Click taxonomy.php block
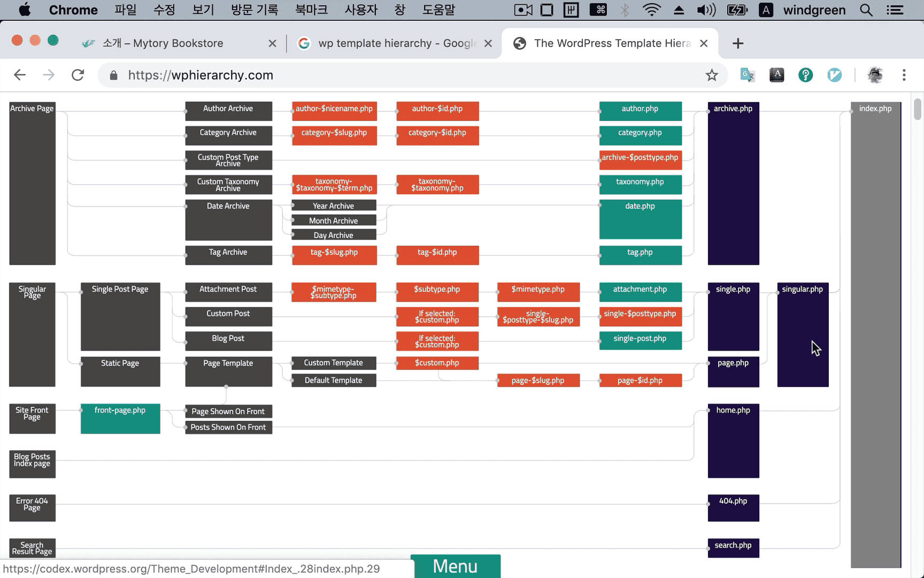 640,185
